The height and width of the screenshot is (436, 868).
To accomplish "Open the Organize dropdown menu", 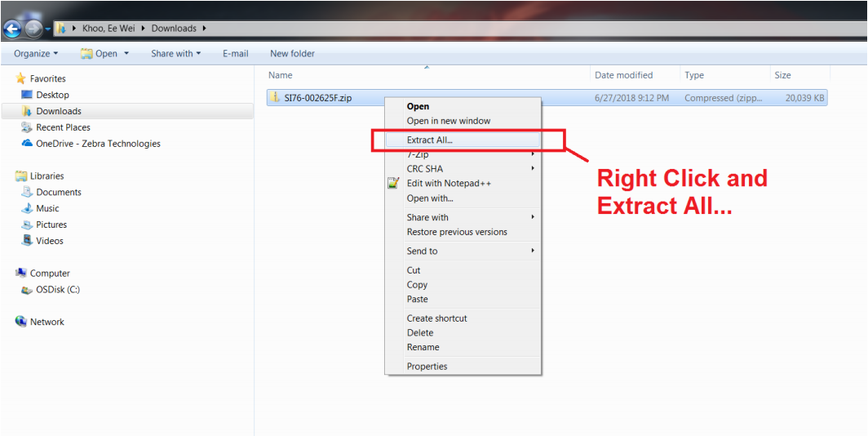I will [x=36, y=54].
